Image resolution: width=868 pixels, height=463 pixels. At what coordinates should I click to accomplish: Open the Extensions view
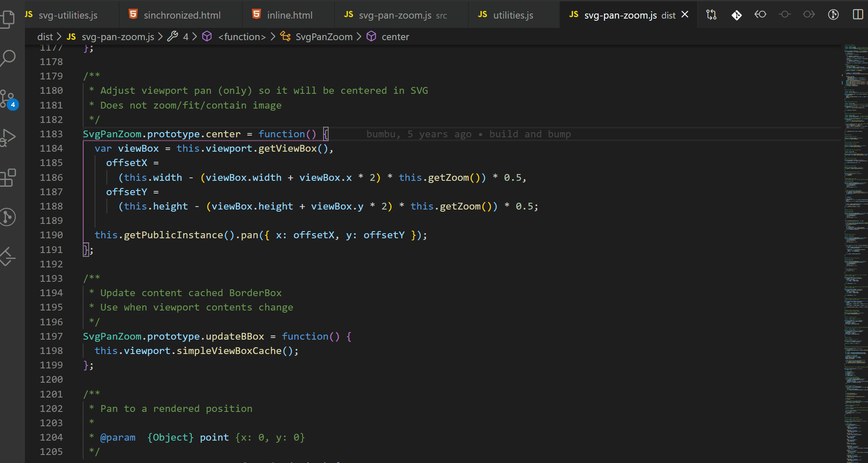pos(8,177)
